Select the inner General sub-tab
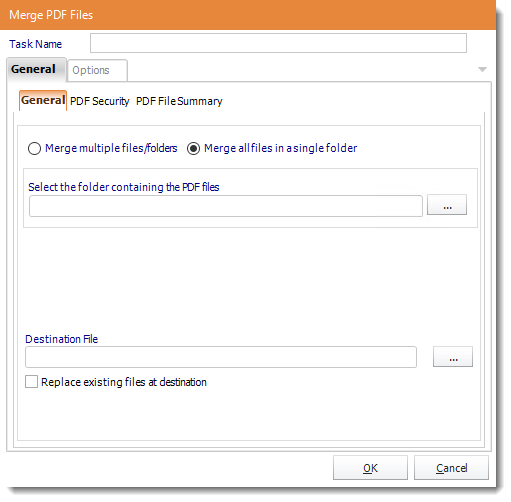The image size is (511, 502). (x=43, y=100)
